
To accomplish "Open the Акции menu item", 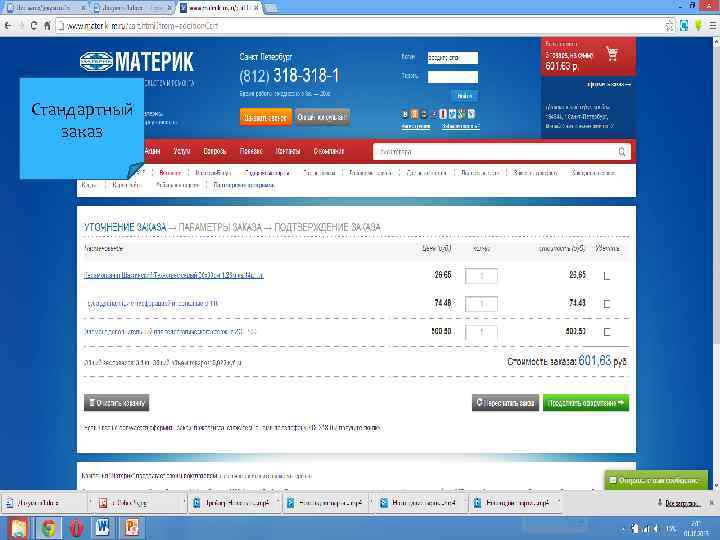I will (x=152, y=151).
